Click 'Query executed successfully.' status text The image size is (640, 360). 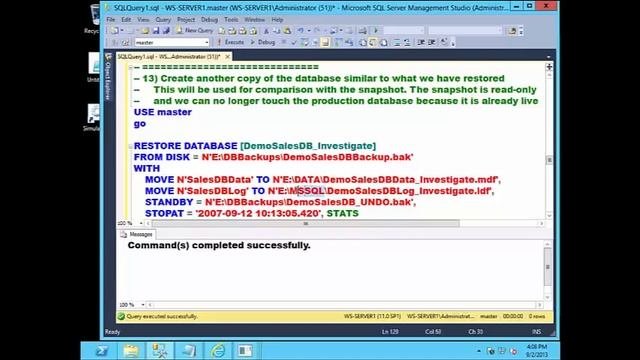pyautogui.click(x=162, y=316)
